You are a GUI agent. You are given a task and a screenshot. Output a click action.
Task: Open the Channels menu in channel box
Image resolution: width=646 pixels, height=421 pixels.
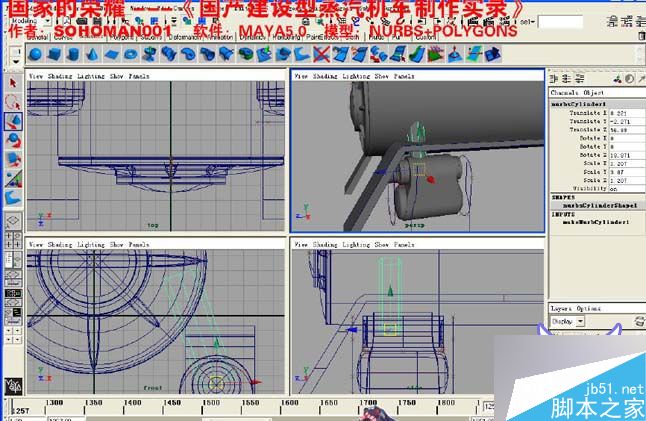[564, 93]
